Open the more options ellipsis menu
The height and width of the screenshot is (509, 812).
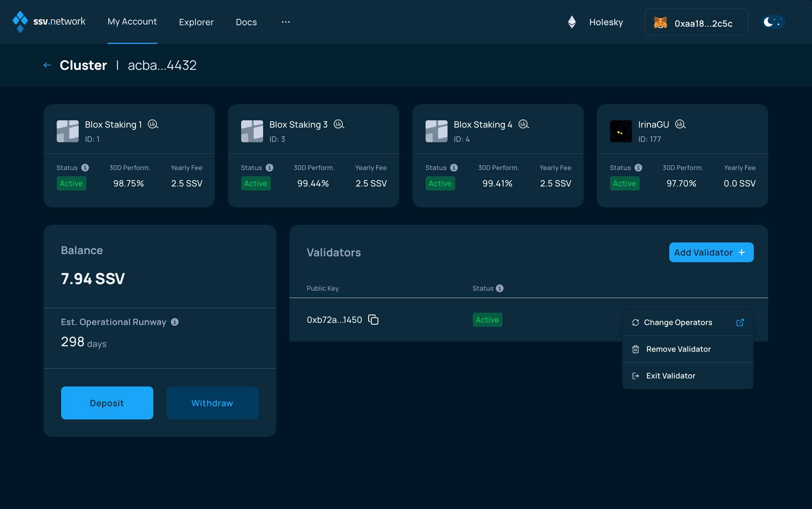(x=286, y=22)
